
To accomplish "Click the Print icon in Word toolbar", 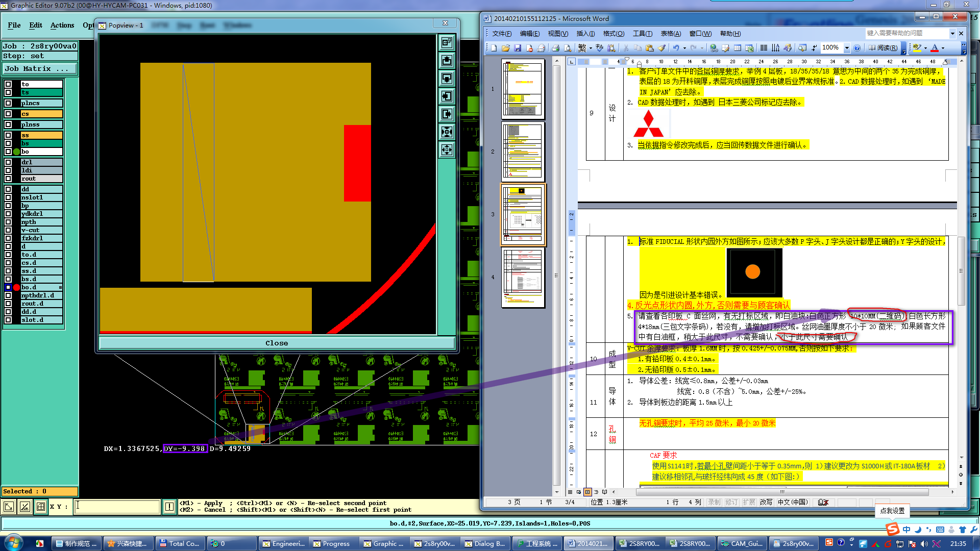I will click(x=555, y=48).
